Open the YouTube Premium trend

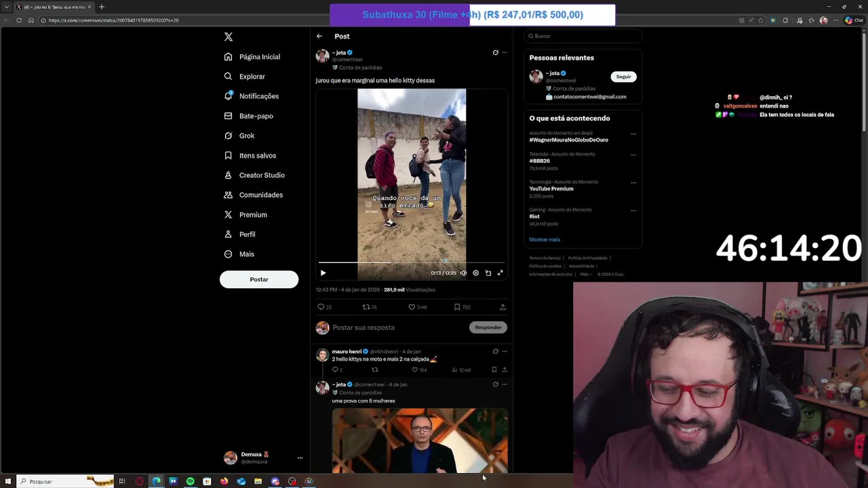point(551,188)
